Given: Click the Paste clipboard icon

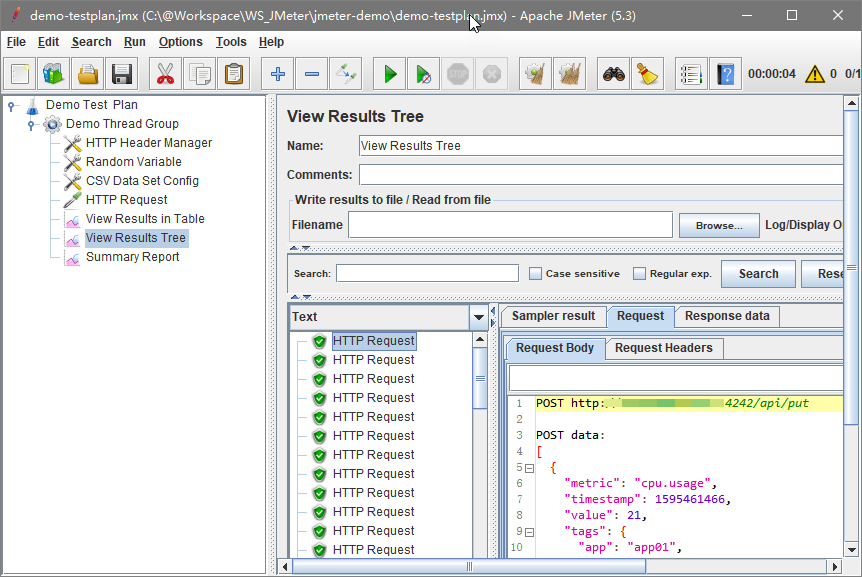Looking at the screenshot, I should [x=234, y=74].
